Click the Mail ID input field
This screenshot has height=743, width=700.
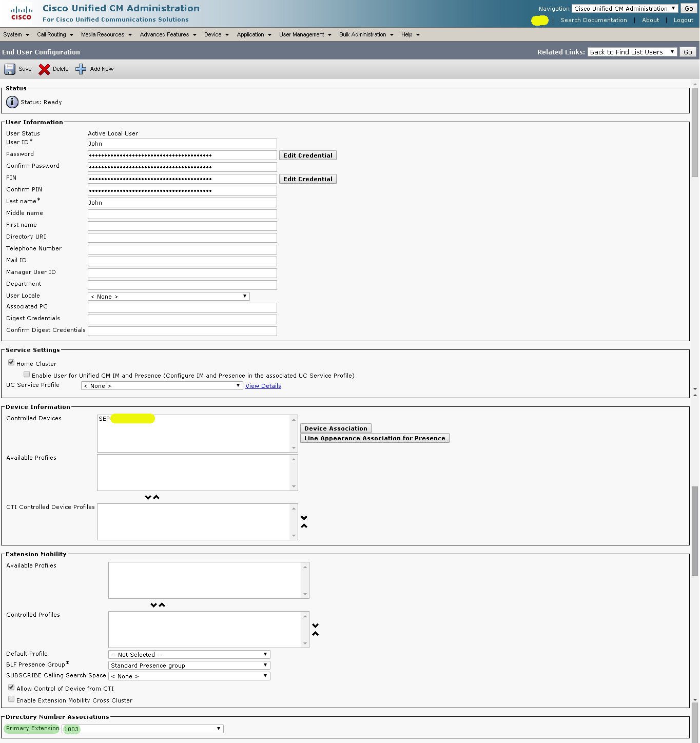tap(182, 262)
